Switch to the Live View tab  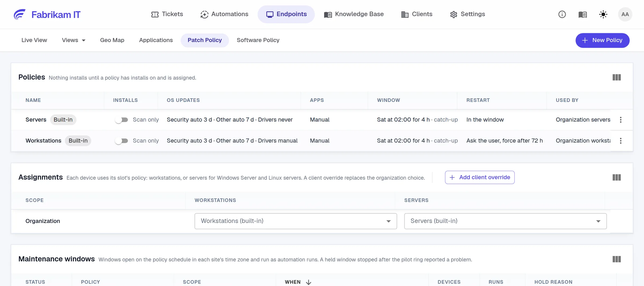click(x=34, y=40)
